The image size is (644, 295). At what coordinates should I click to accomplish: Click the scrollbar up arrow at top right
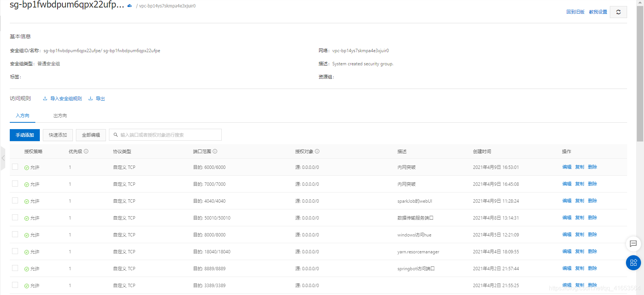click(640, 2)
